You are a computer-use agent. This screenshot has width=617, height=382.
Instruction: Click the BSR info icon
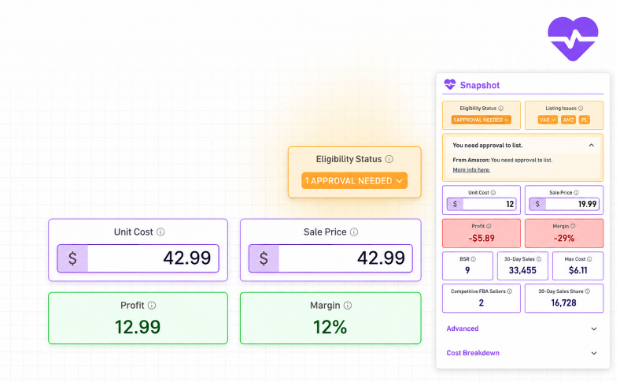tap(473, 259)
